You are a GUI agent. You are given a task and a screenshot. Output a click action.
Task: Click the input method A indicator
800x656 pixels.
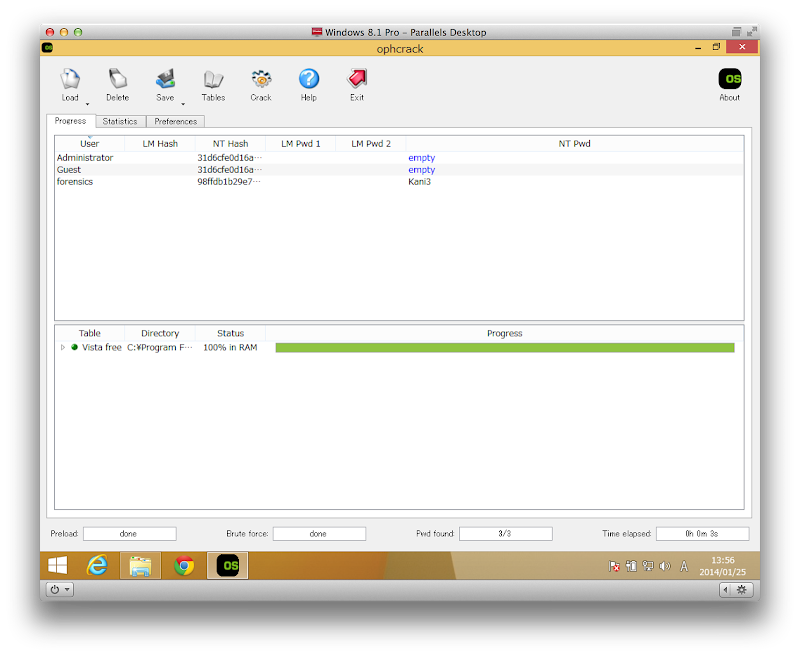point(684,566)
